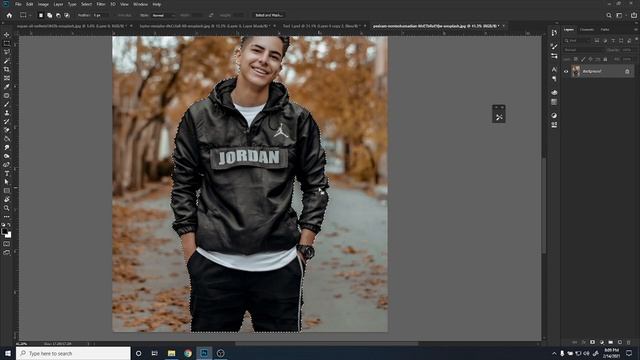
Task: Enable Add to selection mode
Action: click(x=49, y=15)
